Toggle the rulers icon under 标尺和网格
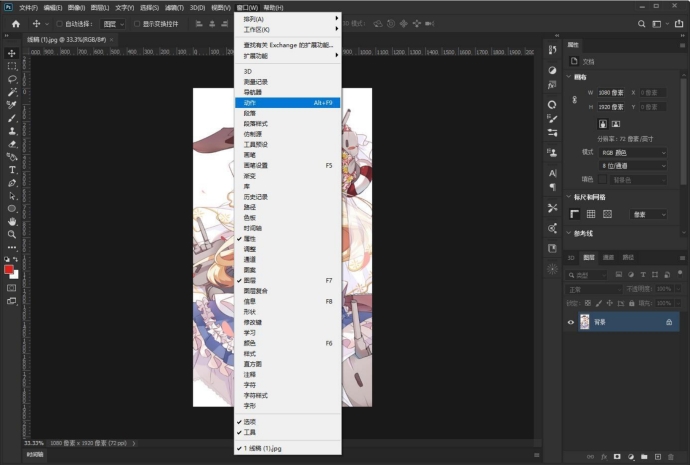The height and width of the screenshot is (465, 690). click(575, 214)
